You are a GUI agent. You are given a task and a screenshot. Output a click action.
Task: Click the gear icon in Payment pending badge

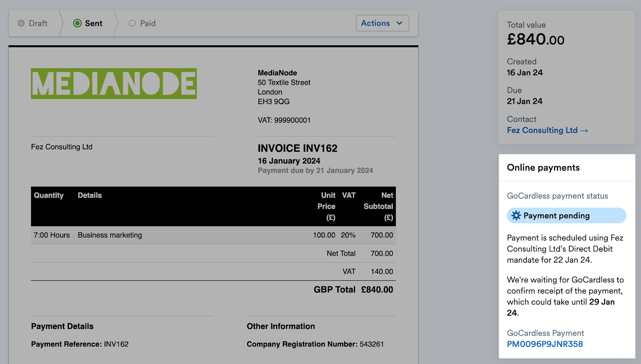pos(516,215)
